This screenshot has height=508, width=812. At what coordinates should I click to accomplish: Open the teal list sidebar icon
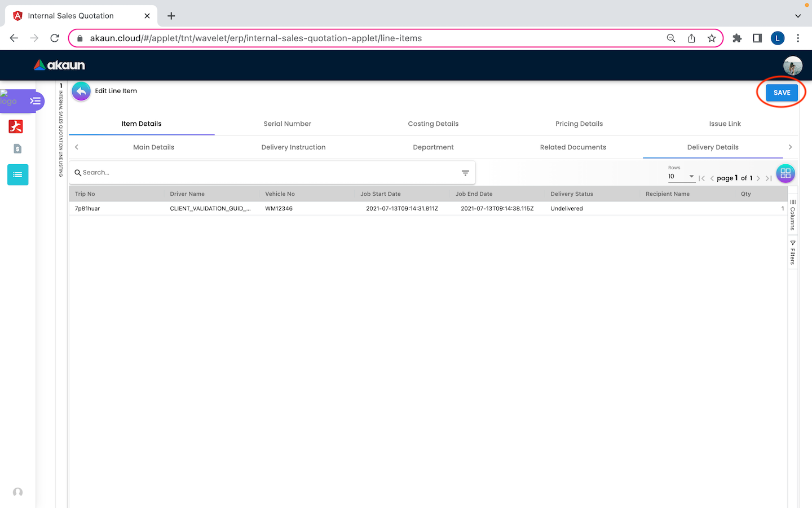point(17,175)
